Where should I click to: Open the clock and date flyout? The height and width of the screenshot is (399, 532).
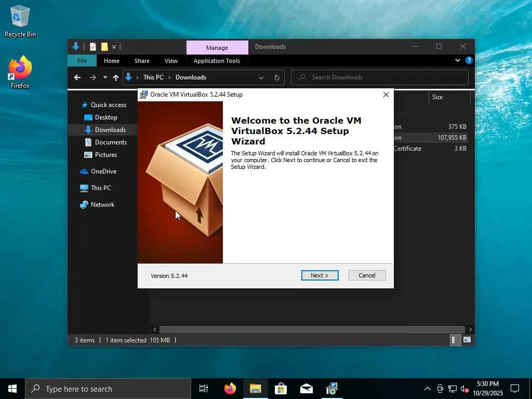(488, 389)
